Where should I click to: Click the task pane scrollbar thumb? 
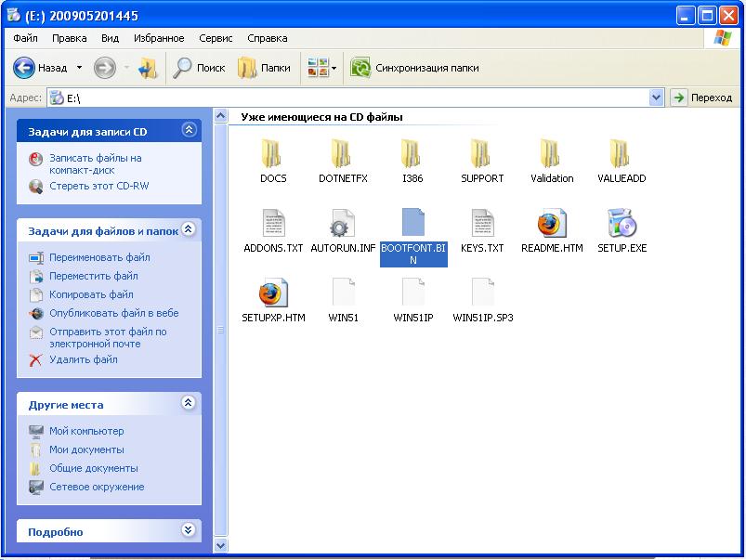(x=220, y=330)
